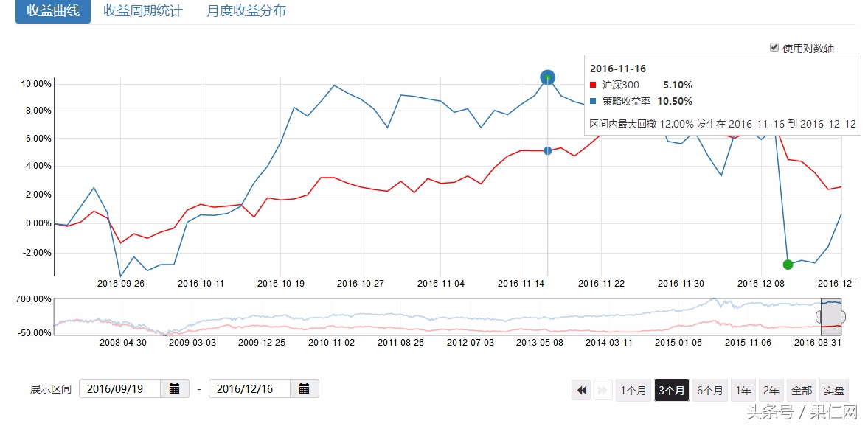Screen dimensions: 868x426
Task: Click the right handle of the range navigator
Action: 843,316
